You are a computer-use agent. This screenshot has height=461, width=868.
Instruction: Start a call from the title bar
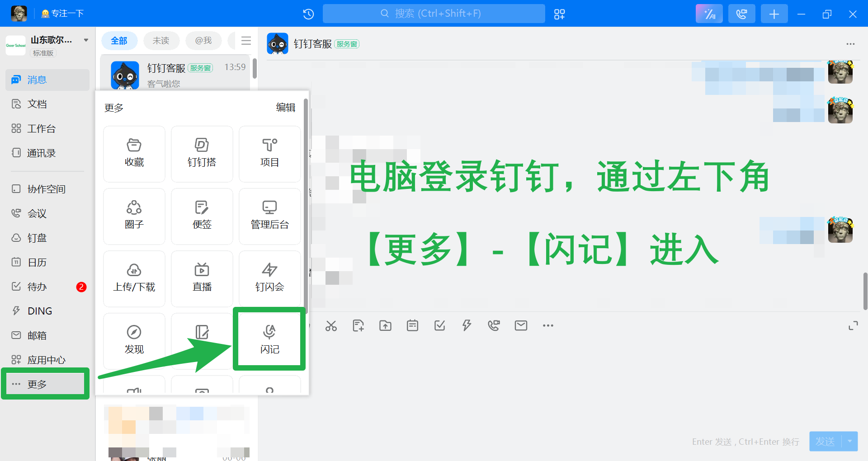pos(741,14)
